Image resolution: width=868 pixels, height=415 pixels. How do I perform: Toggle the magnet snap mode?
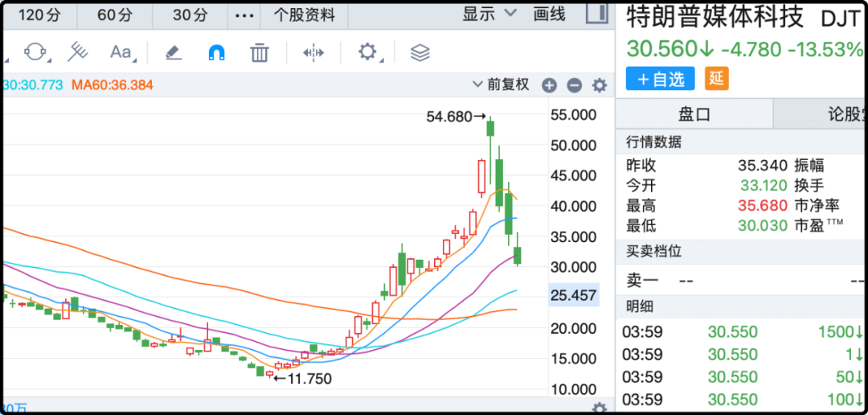point(216,53)
